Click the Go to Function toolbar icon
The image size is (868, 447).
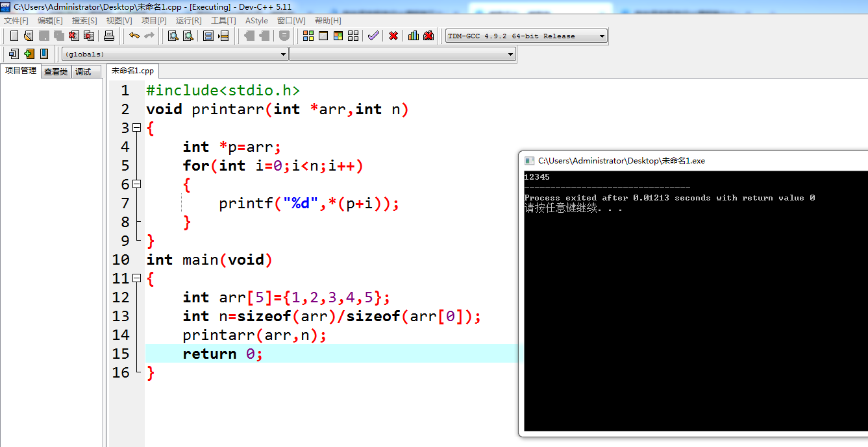(x=208, y=36)
